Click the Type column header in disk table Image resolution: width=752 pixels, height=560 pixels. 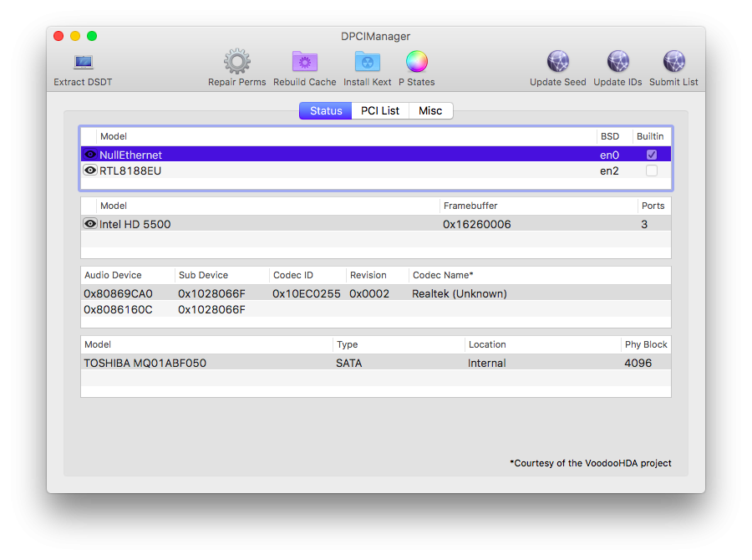[399, 344]
